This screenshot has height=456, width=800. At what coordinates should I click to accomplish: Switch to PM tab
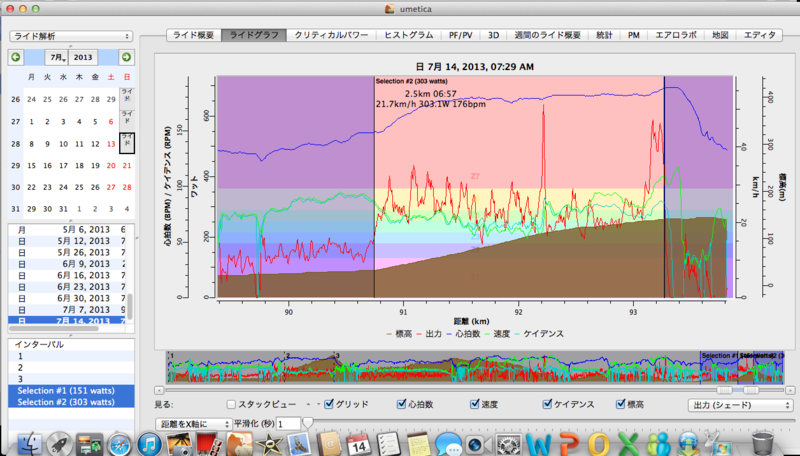click(x=633, y=35)
